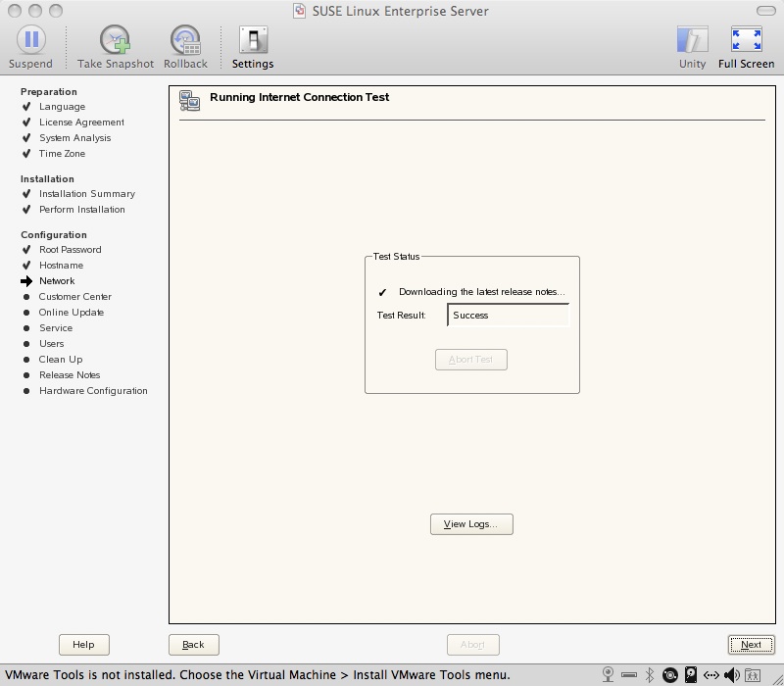Select Hostname configuration step
The image size is (784, 686).
(x=61, y=265)
